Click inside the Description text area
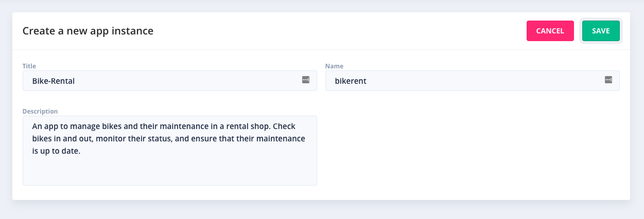 [170, 151]
